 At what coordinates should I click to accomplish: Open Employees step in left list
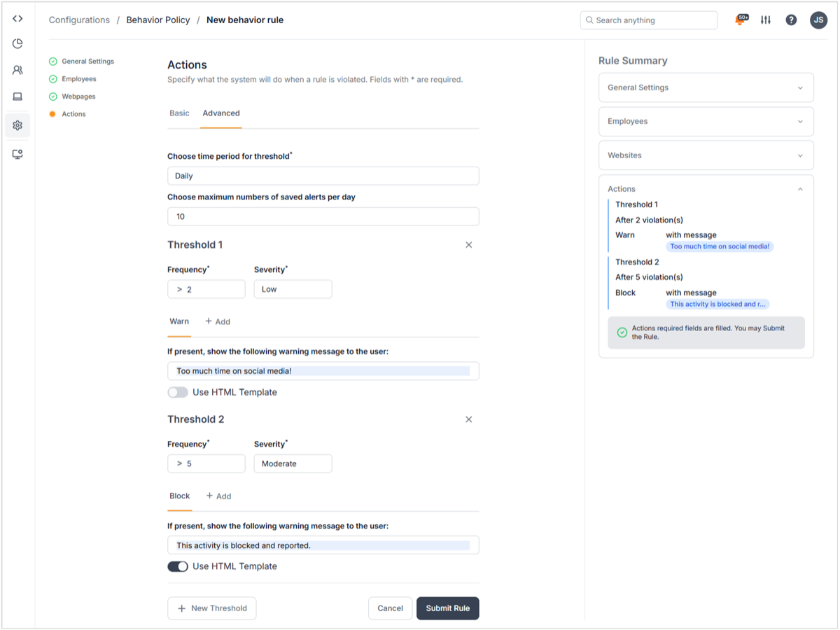[x=79, y=79]
